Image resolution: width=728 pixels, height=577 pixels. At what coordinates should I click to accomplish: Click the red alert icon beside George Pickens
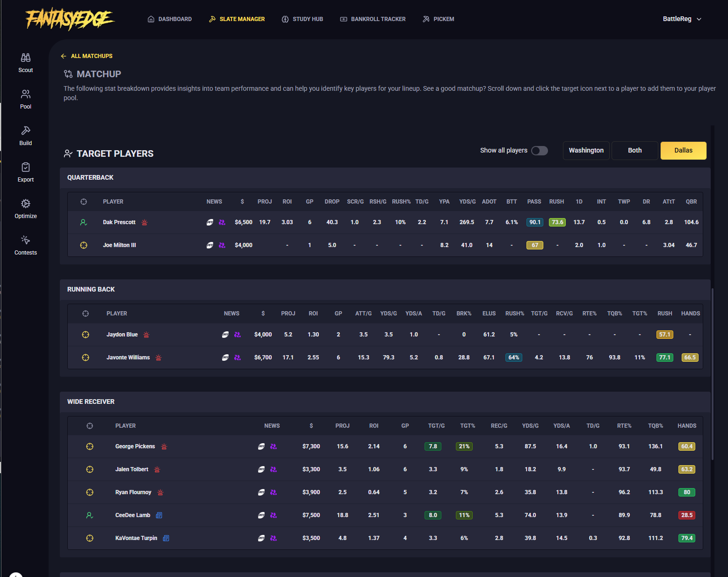point(164,446)
